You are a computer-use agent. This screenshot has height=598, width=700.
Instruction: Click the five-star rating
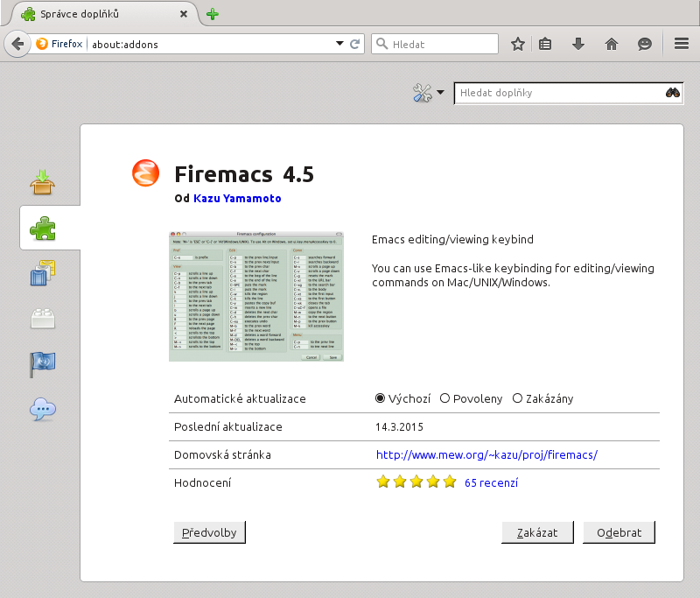click(x=416, y=482)
